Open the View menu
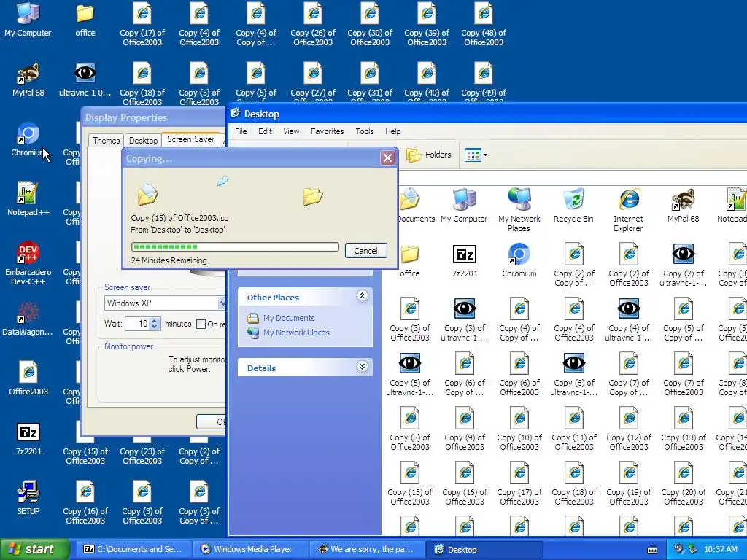The height and width of the screenshot is (560, 747). pyautogui.click(x=291, y=131)
